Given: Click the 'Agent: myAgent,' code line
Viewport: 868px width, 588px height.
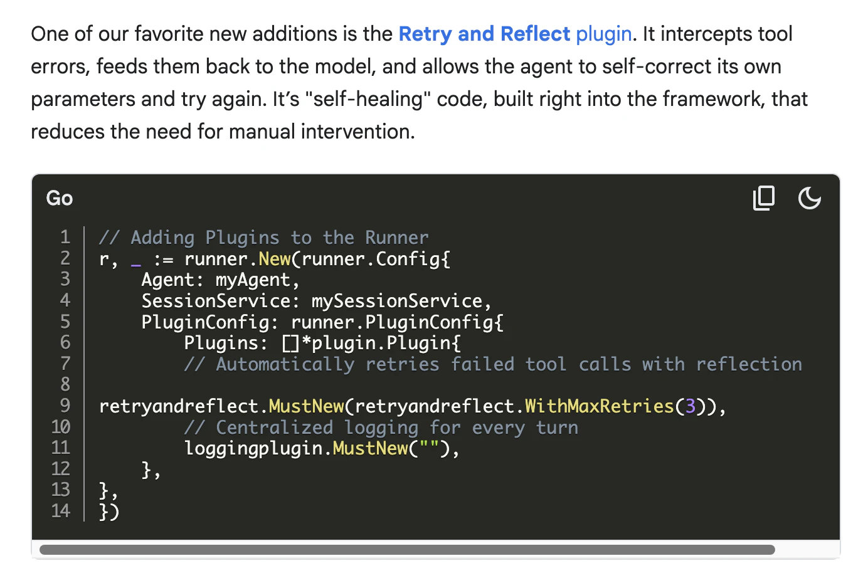Looking at the screenshot, I should tap(221, 280).
